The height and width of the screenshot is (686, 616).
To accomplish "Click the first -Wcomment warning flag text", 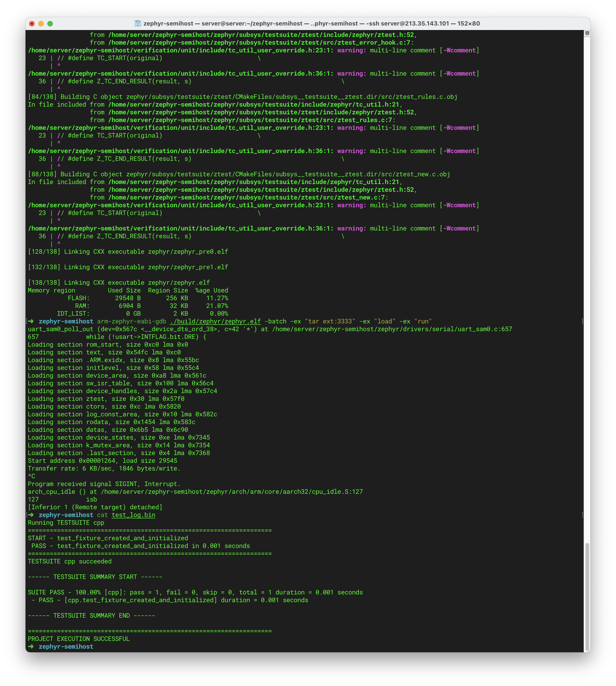I will [459, 51].
